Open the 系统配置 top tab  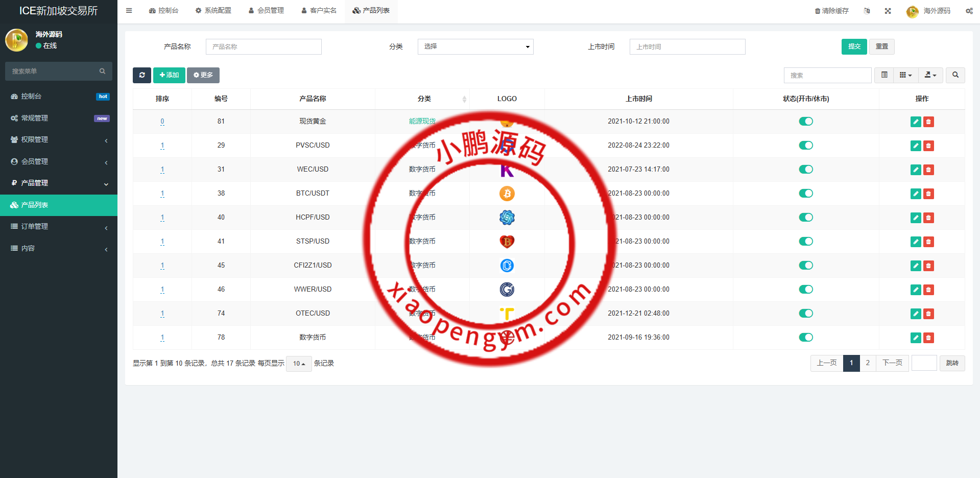click(213, 11)
